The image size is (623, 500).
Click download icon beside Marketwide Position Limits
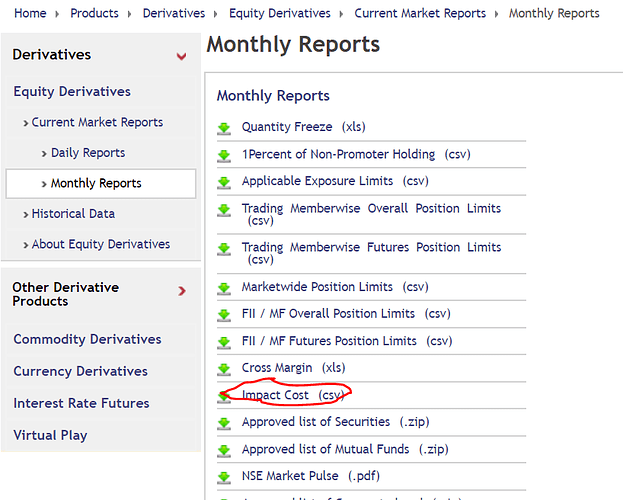point(224,289)
